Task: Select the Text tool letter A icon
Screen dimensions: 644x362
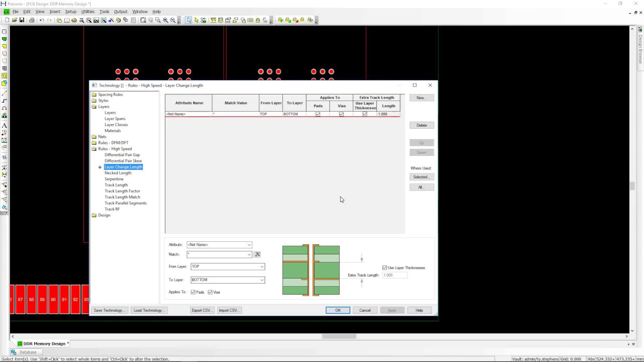Action: (5, 126)
